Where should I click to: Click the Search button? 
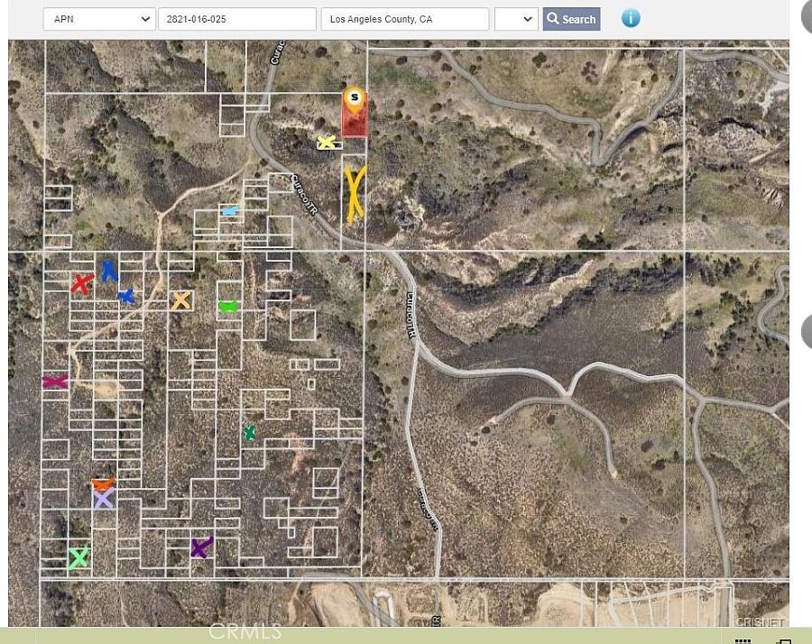571,19
